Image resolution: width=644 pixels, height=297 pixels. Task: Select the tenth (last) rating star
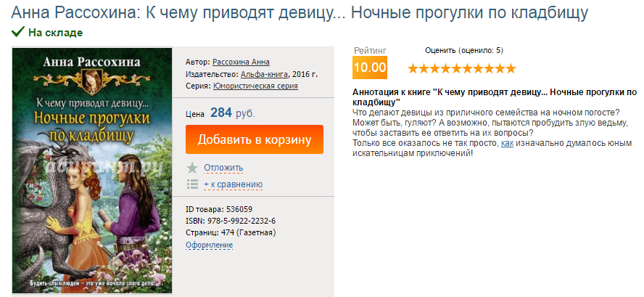pyautogui.click(x=511, y=69)
